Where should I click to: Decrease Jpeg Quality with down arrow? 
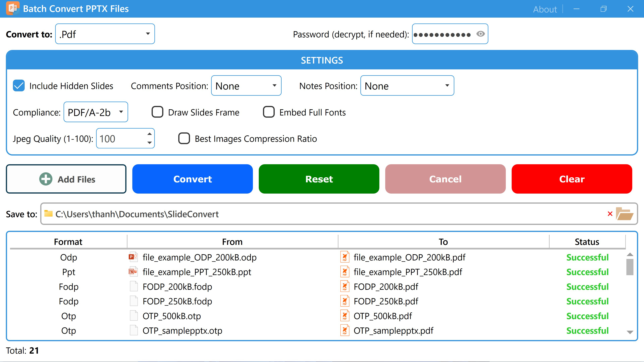(x=149, y=143)
